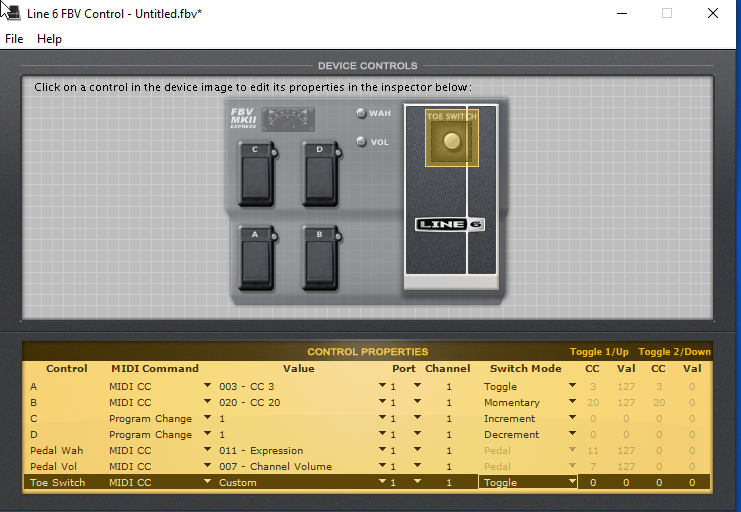Viewport: 741px width, 512px height.
Task: Click the highlighted Toe Switch control
Action: tap(452, 138)
